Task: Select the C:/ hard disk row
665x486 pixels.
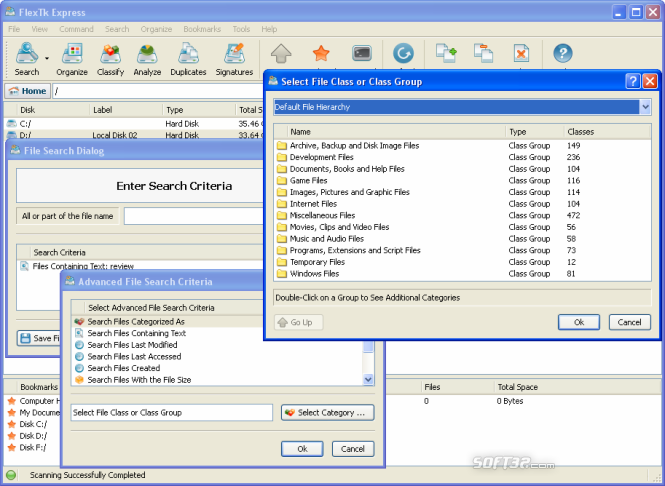Action: point(134,124)
